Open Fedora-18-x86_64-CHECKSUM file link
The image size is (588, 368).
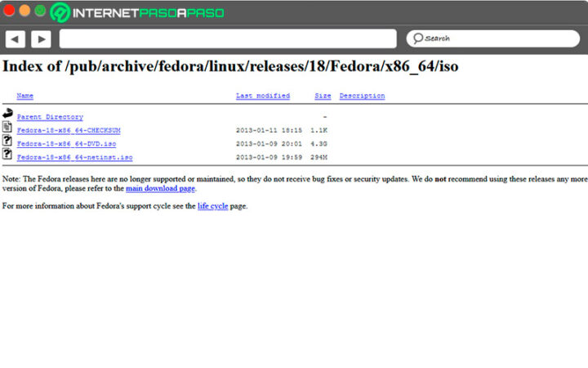(69, 130)
